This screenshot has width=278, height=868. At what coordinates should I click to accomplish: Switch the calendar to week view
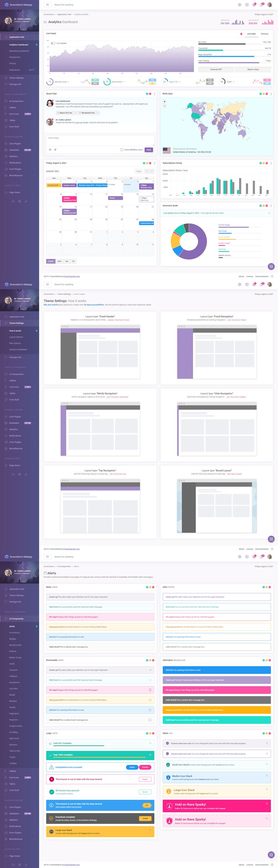tap(59, 261)
